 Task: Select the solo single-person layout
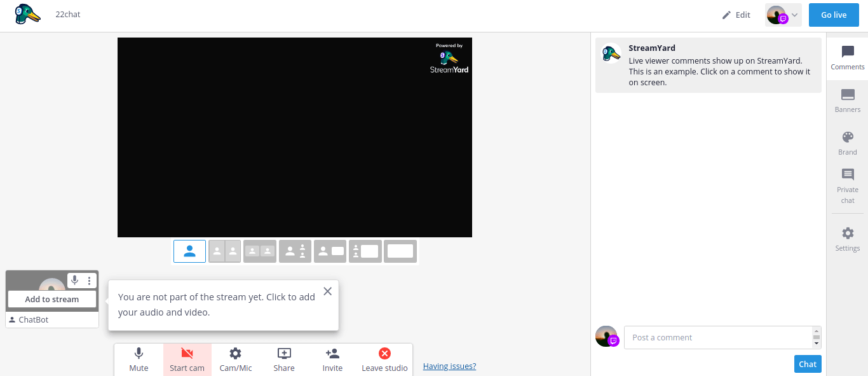coord(189,251)
